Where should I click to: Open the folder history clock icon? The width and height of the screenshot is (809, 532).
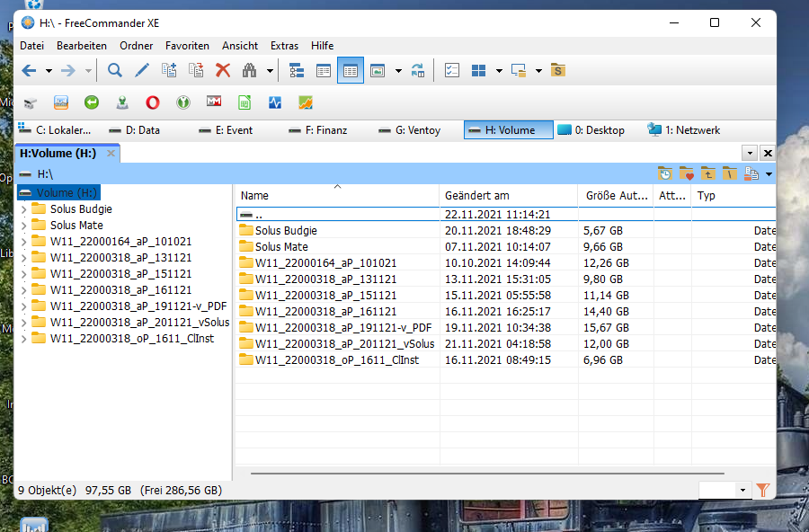click(x=665, y=174)
